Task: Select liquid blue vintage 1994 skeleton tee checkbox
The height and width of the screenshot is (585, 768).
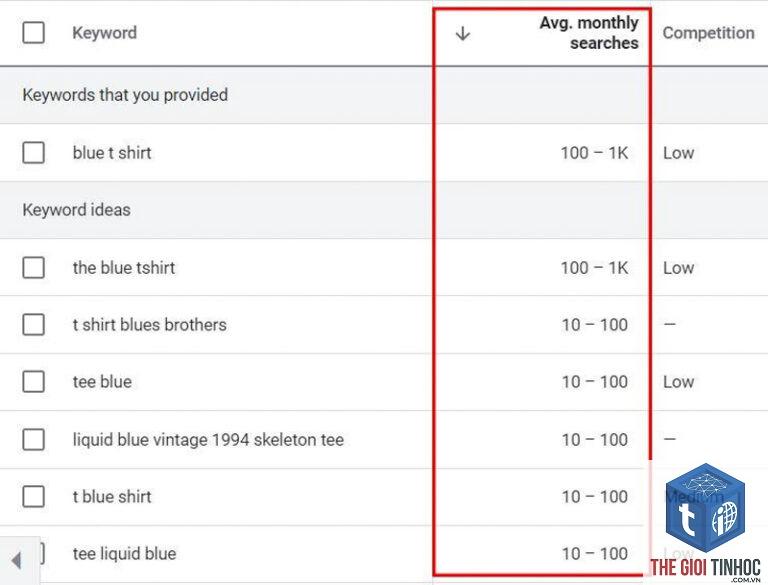Action: 33,439
